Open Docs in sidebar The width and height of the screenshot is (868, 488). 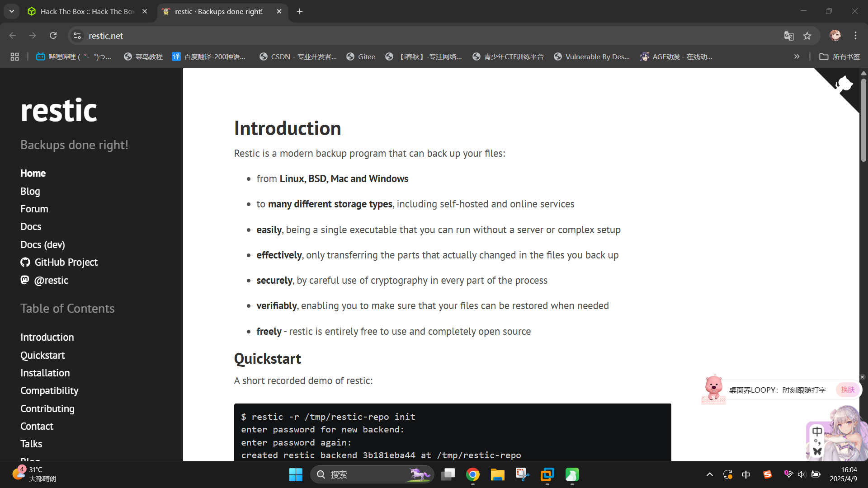coord(31,226)
